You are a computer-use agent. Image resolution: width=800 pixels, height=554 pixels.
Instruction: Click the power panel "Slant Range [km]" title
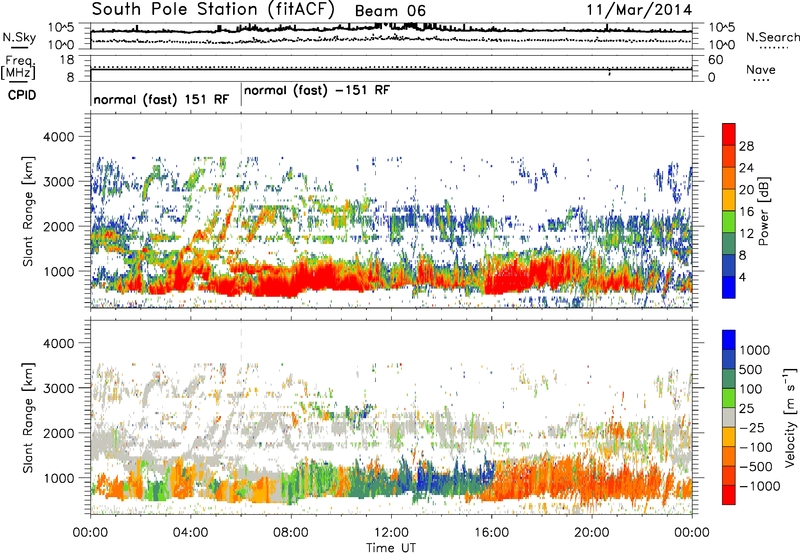(28, 212)
